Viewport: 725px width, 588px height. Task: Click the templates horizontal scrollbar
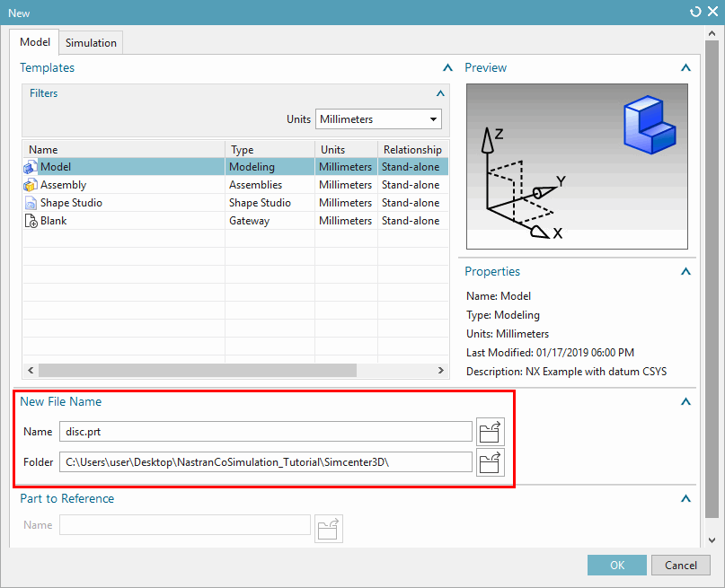point(198,371)
